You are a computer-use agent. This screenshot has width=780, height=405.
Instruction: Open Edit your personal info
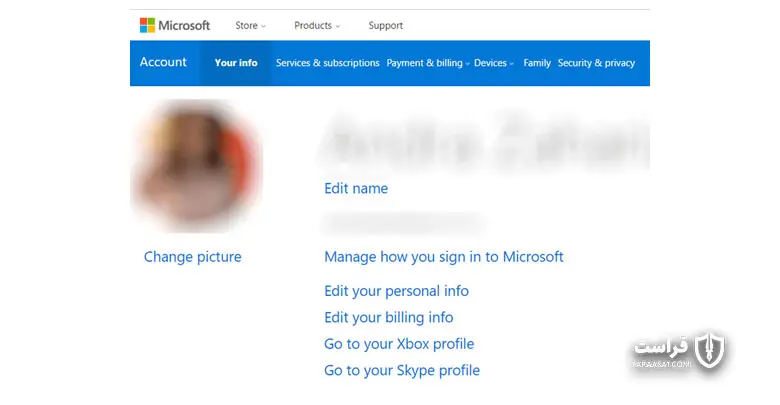[396, 291]
